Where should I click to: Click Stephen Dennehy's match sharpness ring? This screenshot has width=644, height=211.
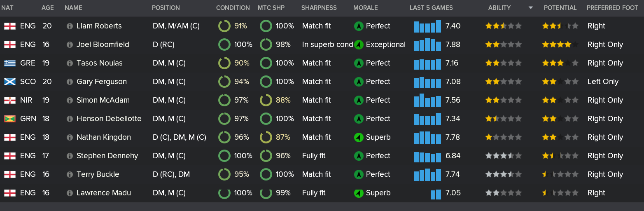(266, 156)
